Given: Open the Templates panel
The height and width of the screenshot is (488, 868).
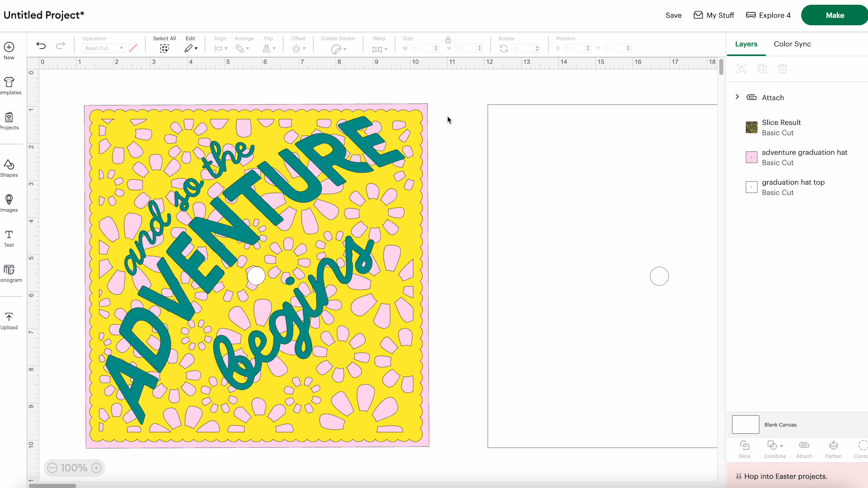Looking at the screenshot, I should click(9, 86).
